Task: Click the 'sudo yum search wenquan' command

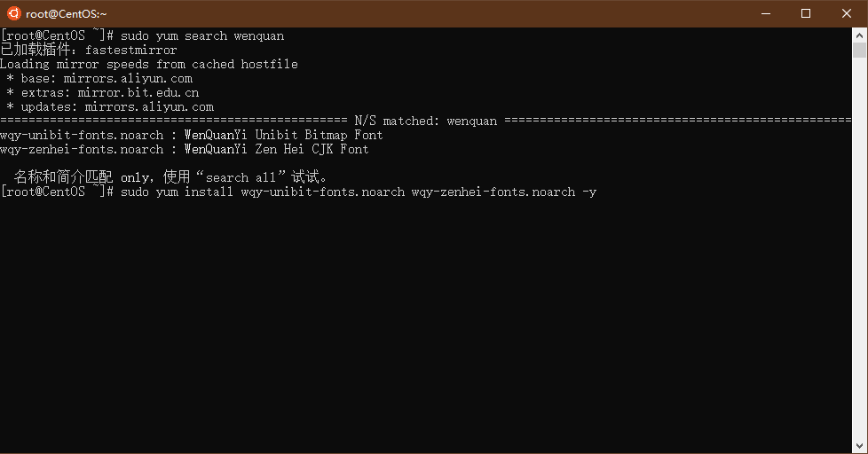Action: [x=202, y=36]
